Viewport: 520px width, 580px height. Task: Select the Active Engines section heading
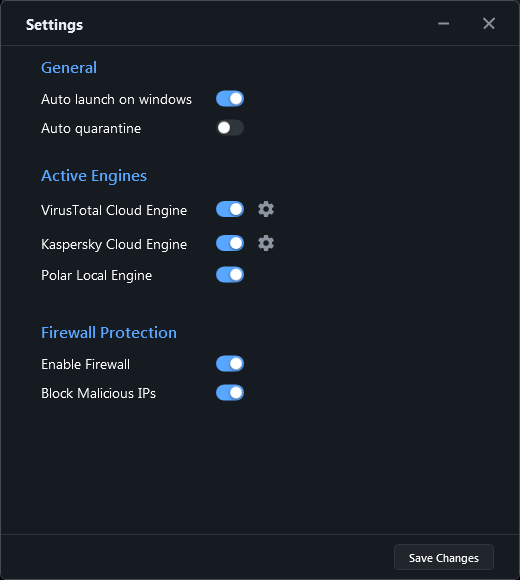(94, 176)
